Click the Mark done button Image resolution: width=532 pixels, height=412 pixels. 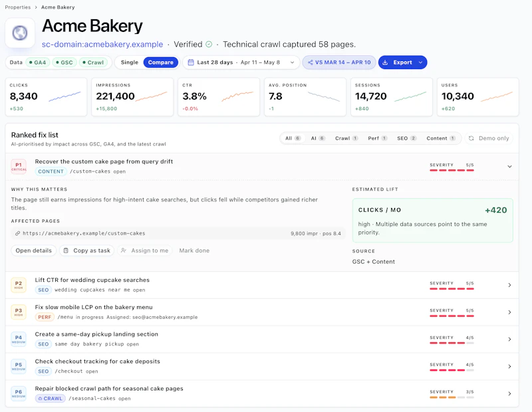click(x=194, y=251)
